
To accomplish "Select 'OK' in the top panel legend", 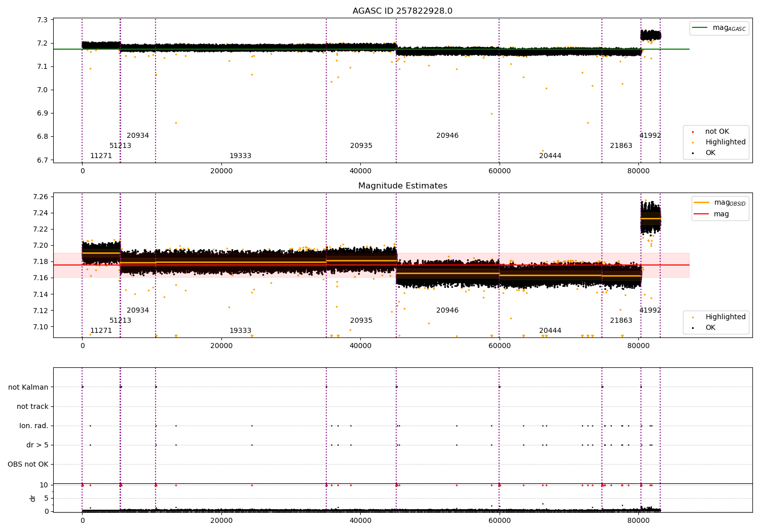I will (x=710, y=153).
